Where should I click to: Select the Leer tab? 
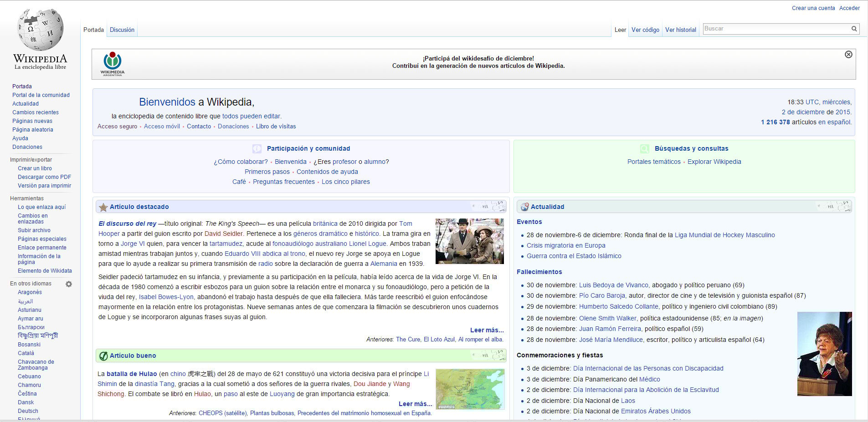tap(620, 30)
